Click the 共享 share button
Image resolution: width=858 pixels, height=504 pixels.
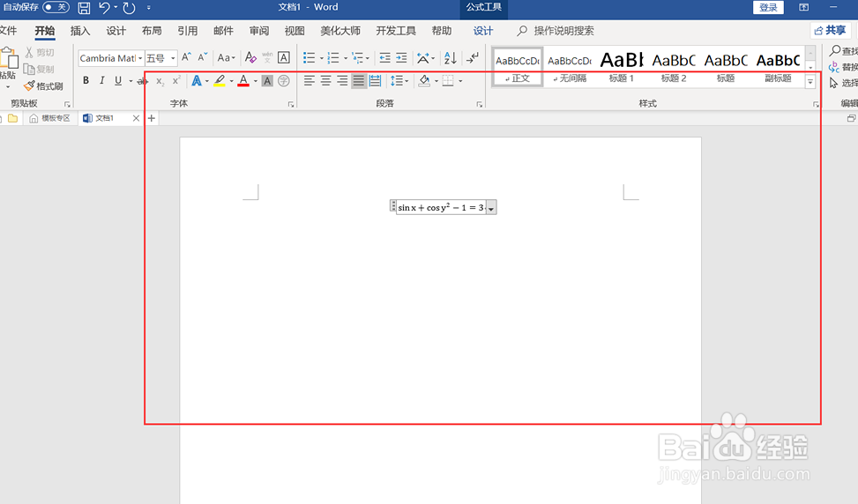(x=830, y=31)
